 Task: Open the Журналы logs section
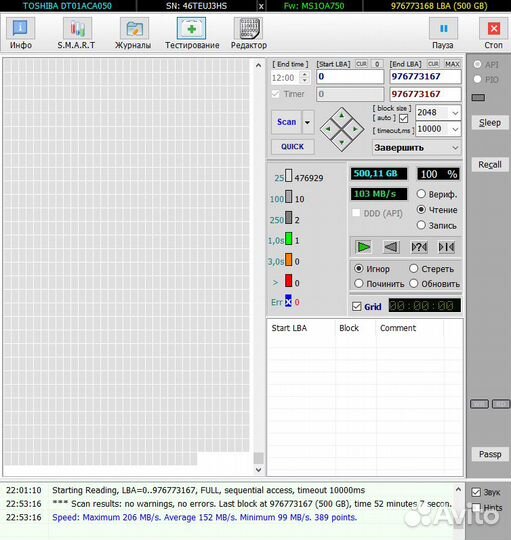pos(133,34)
